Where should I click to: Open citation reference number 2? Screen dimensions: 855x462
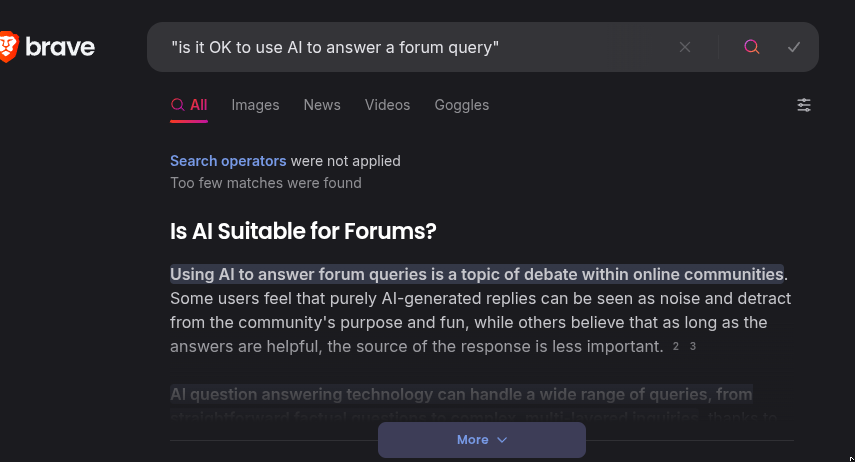click(676, 346)
